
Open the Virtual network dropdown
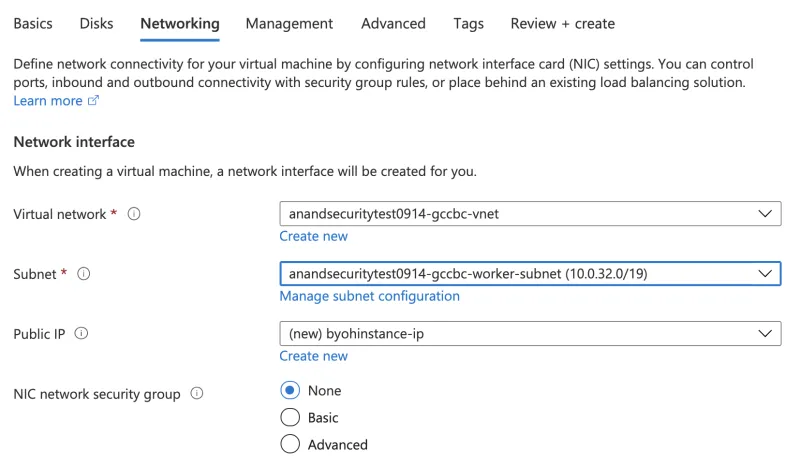coord(530,214)
